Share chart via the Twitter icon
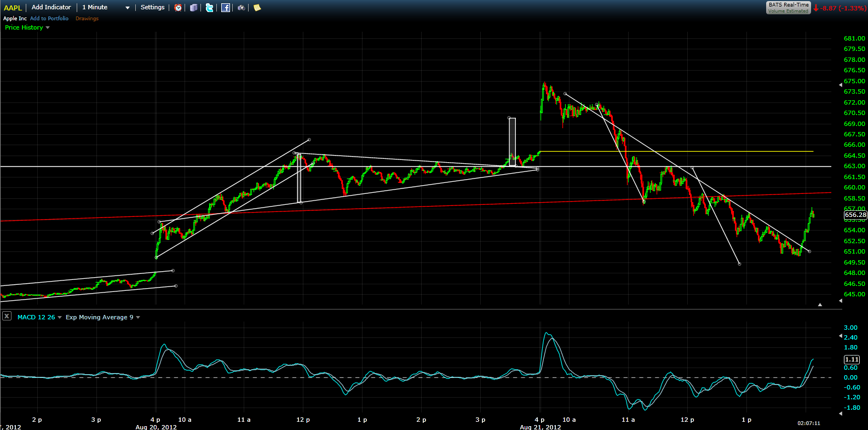 (x=209, y=8)
